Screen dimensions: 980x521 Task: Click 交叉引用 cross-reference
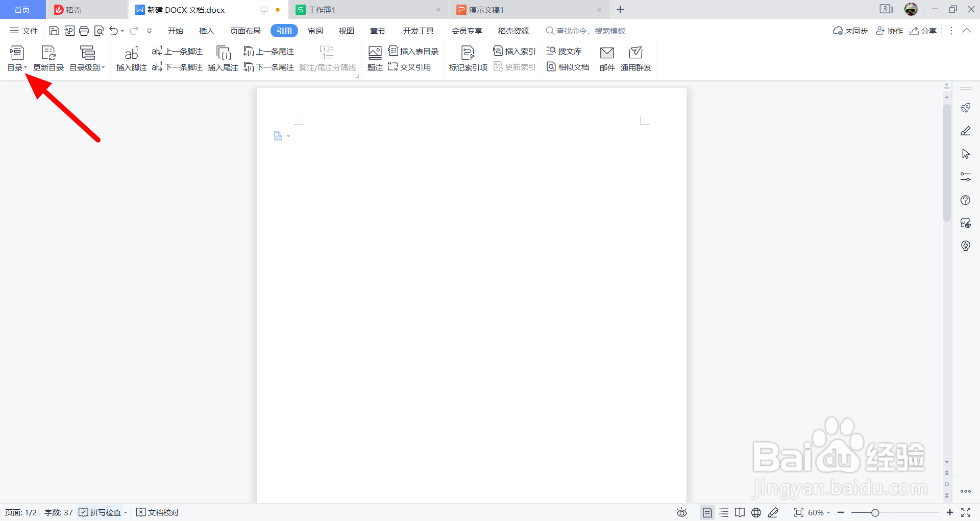point(409,67)
